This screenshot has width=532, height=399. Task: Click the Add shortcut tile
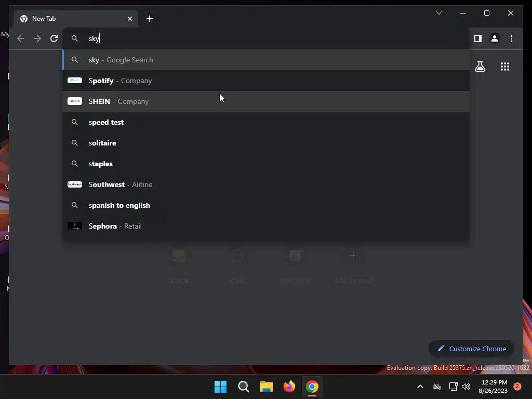(353, 266)
